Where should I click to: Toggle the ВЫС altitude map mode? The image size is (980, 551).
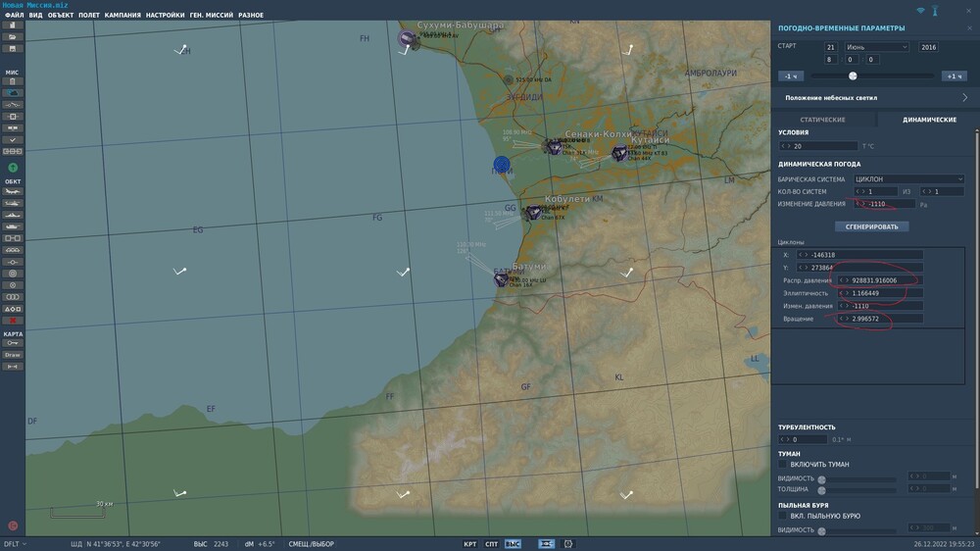tap(513, 544)
